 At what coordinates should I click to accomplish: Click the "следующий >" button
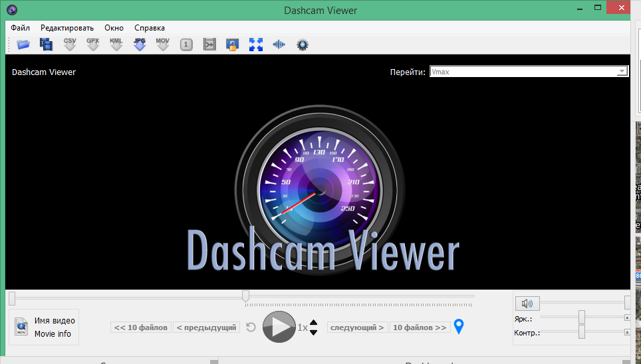[x=357, y=327]
